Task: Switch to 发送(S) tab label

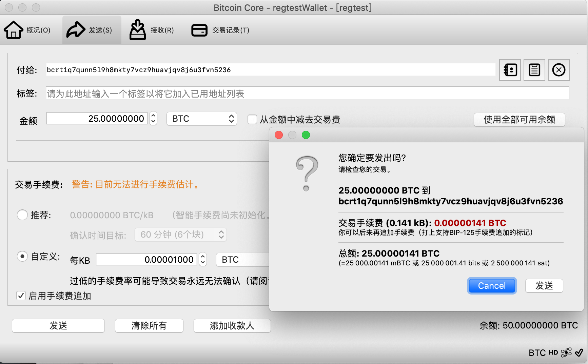Action: pos(100,30)
